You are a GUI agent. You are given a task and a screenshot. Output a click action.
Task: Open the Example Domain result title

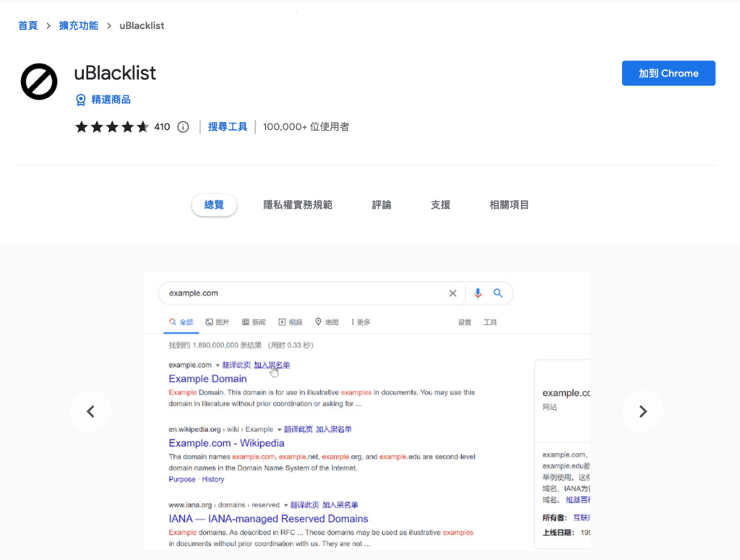click(x=207, y=379)
